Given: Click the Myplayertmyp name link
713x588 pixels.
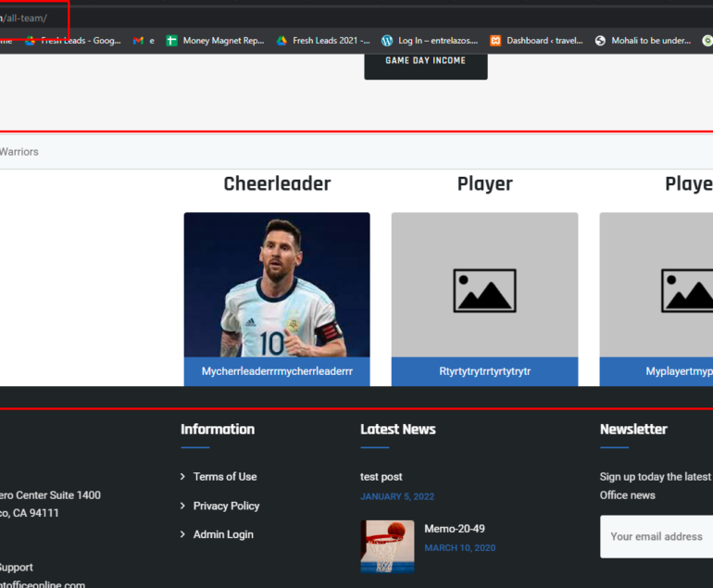Looking at the screenshot, I should [680, 371].
